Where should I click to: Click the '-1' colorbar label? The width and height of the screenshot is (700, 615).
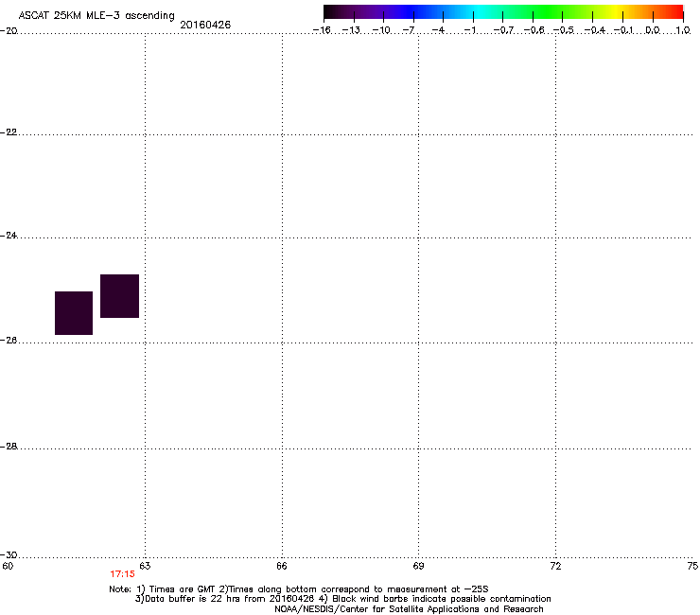point(470,30)
